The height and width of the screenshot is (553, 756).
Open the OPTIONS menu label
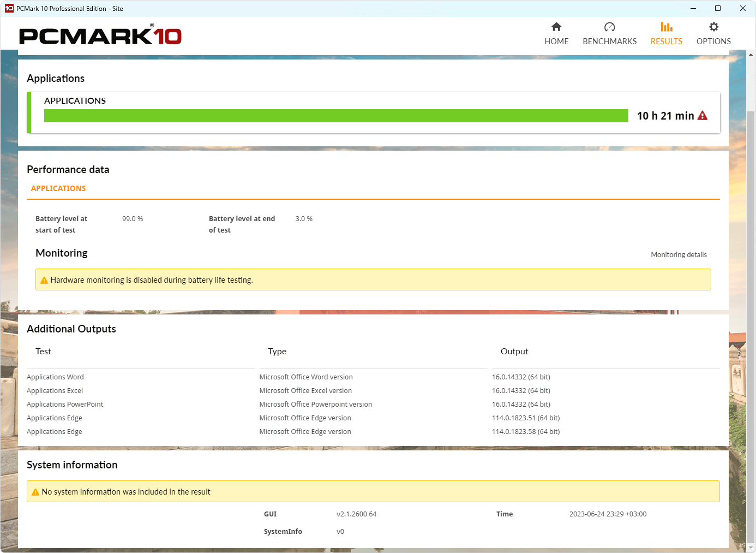point(713,41)
